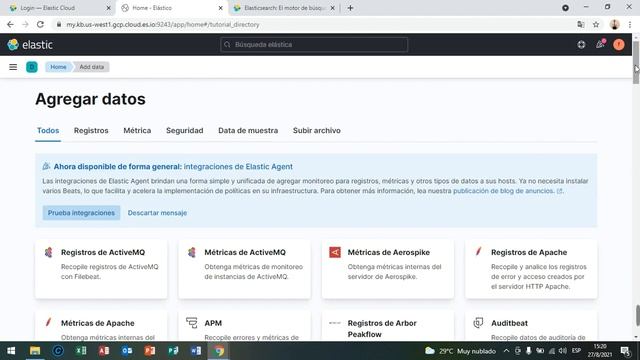The height and width of the screenshot is (360, 640).
Task: Open a new browser tab
Action: (350, 8)
